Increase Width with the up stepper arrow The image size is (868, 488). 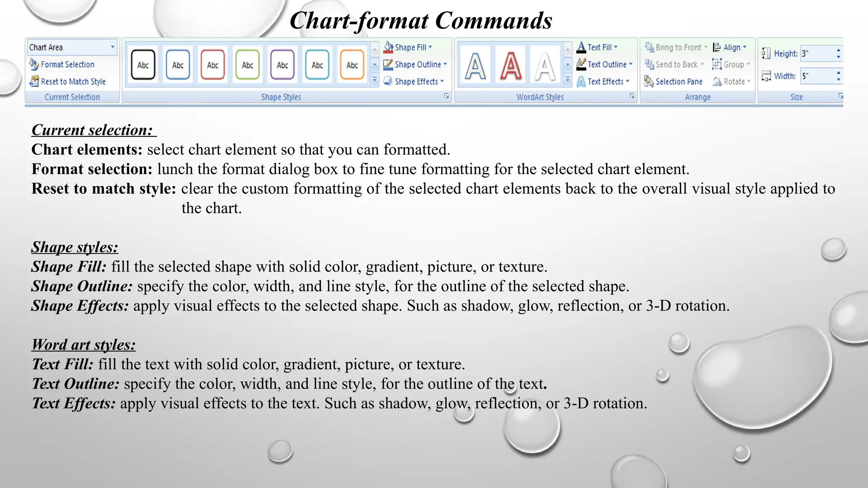click(x=838, y=73)
